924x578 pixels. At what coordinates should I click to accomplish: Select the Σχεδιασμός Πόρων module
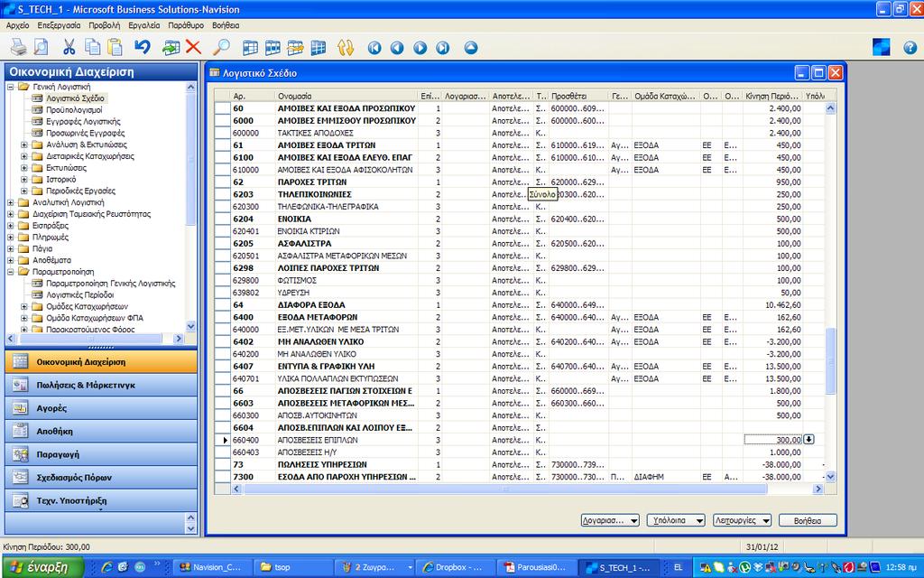[x=101, y=477]
